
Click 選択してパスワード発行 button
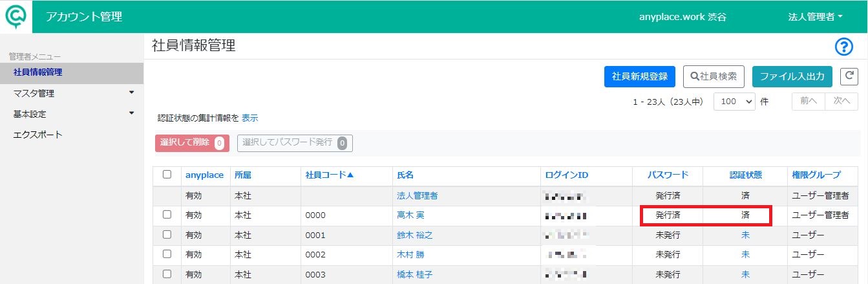point(295,143)
